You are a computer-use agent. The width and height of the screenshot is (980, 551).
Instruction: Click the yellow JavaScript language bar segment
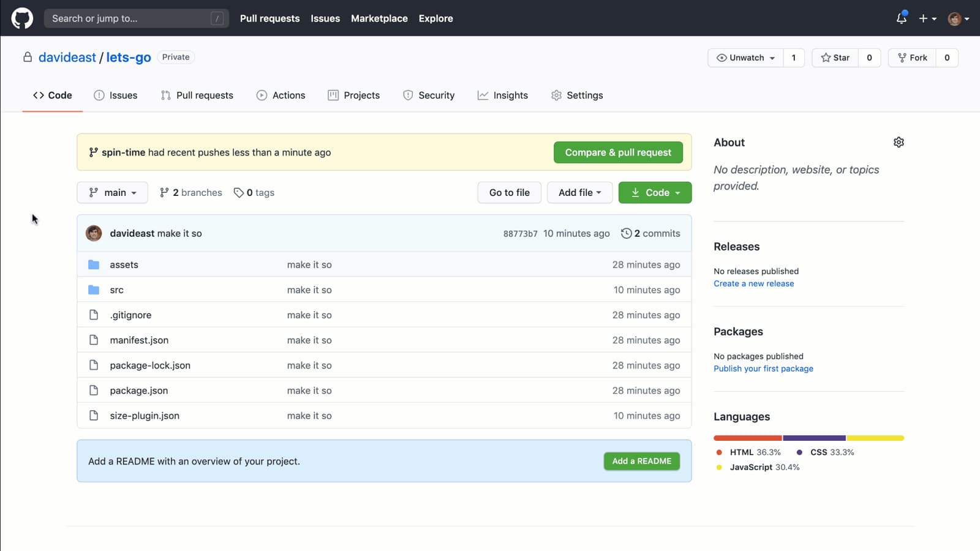875,438
